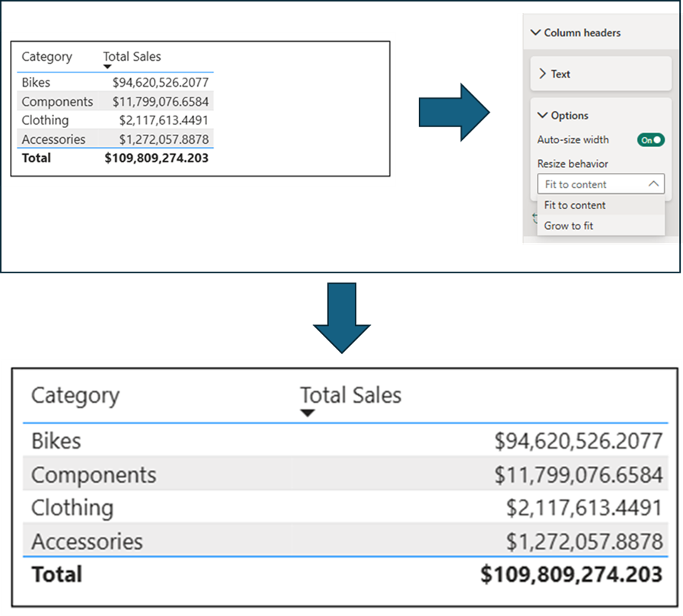Select Grow to fit from the dropdown
Image resolution: width=683 pixels, height=616 pixels.
point(569,224)
